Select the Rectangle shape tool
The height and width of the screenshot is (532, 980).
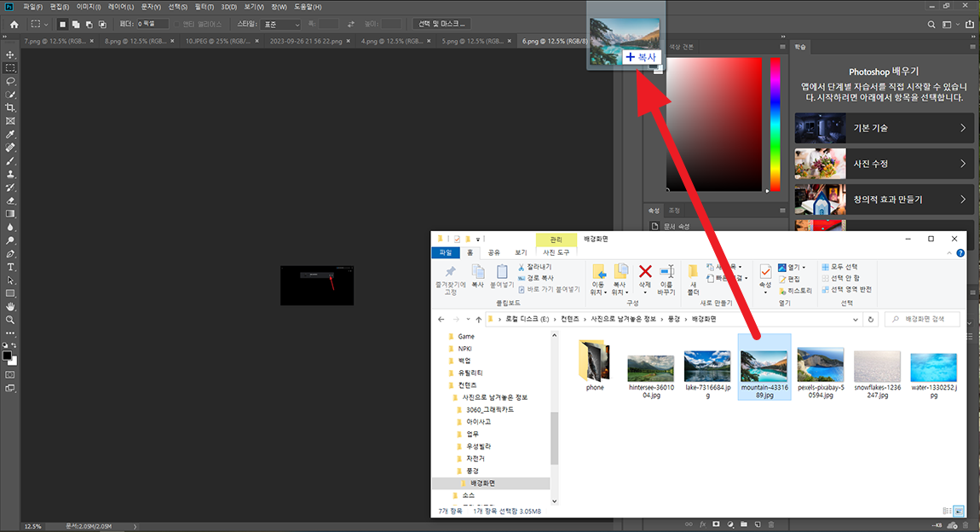(10, 294)
